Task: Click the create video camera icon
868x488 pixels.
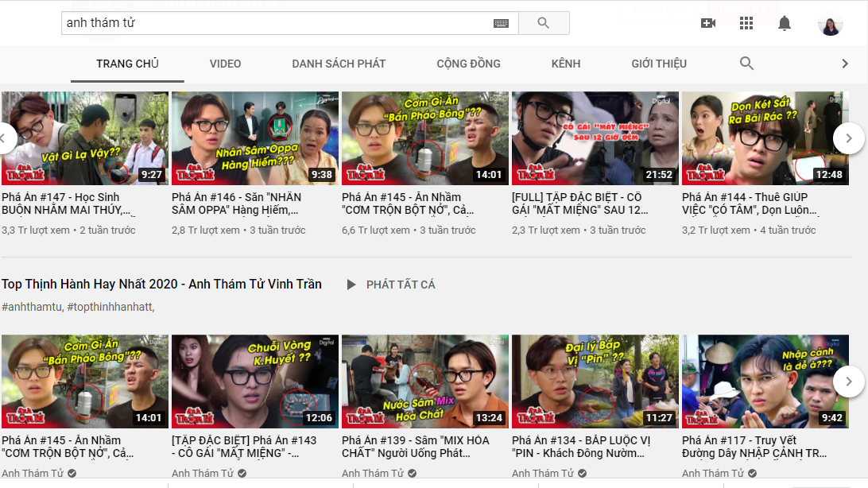Action: (707, 23)
